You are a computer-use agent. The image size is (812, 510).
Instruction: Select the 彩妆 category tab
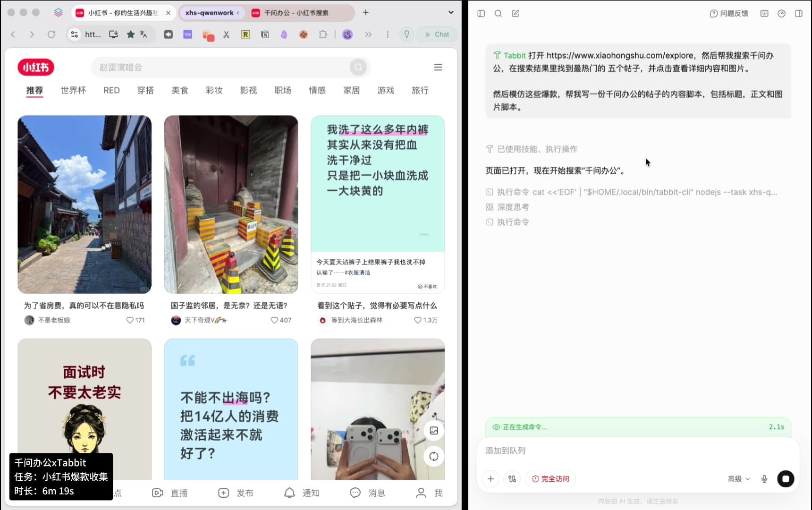point(214,90)
